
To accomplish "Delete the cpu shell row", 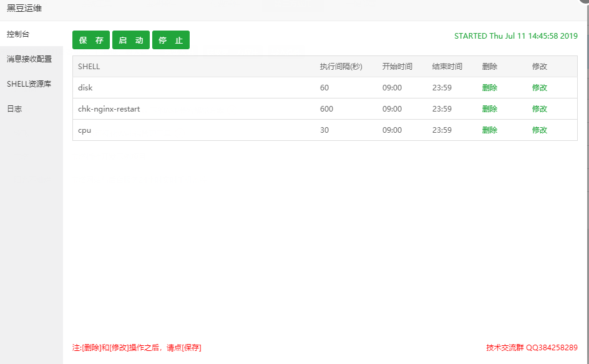I will pyautogui.click(x=489, y=130).
